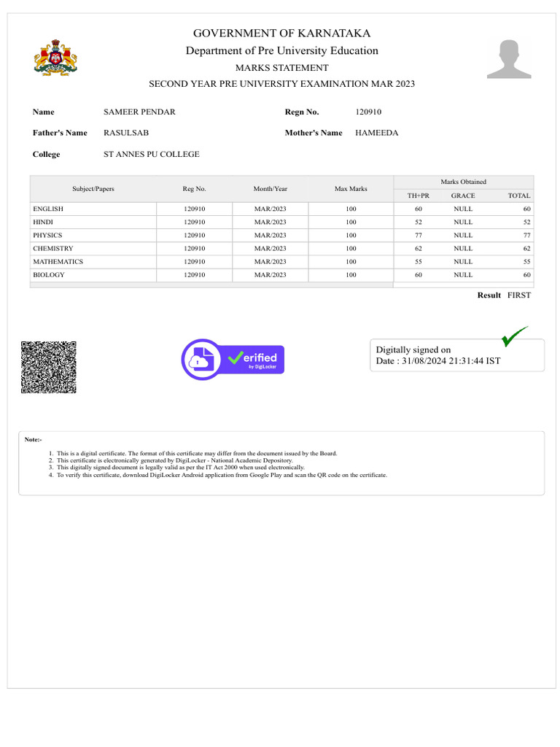The image size is (560, 747).
Task: Click the MATHEMATICS subject cell
Action: [x=93, y=262]
